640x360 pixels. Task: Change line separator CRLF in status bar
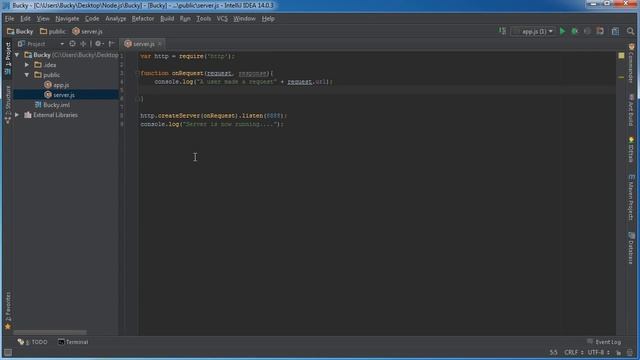tap(573, 353)
